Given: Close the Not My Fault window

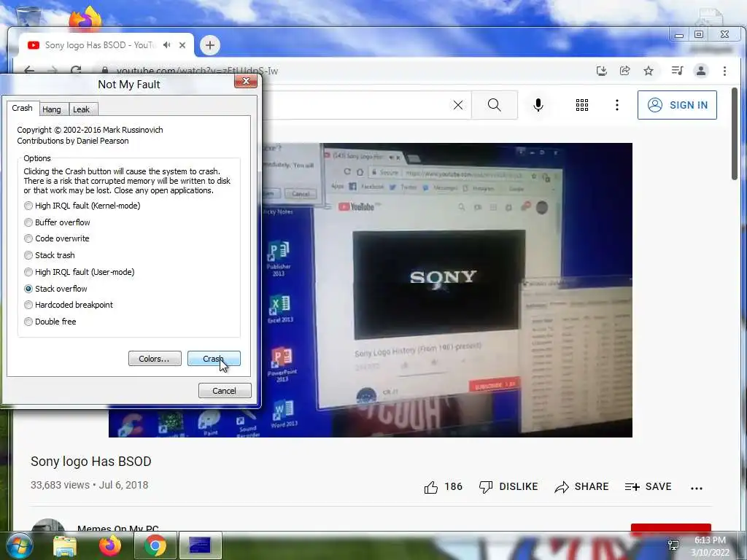Looking at the screenshot, I should pyautogui.click(x=246, y=81).
